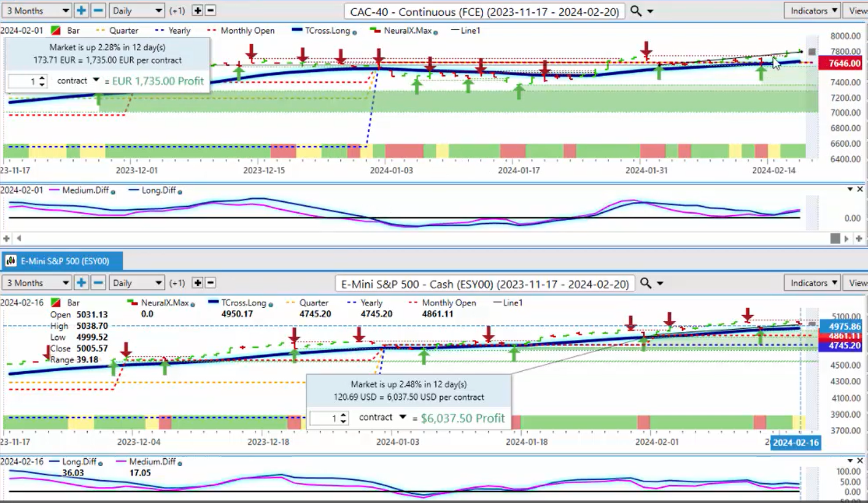Open Daily interval dropdown in CAC-40 chart
This screenshot has width=868, height=503.
pyautogui.click(x=137, y=10)
